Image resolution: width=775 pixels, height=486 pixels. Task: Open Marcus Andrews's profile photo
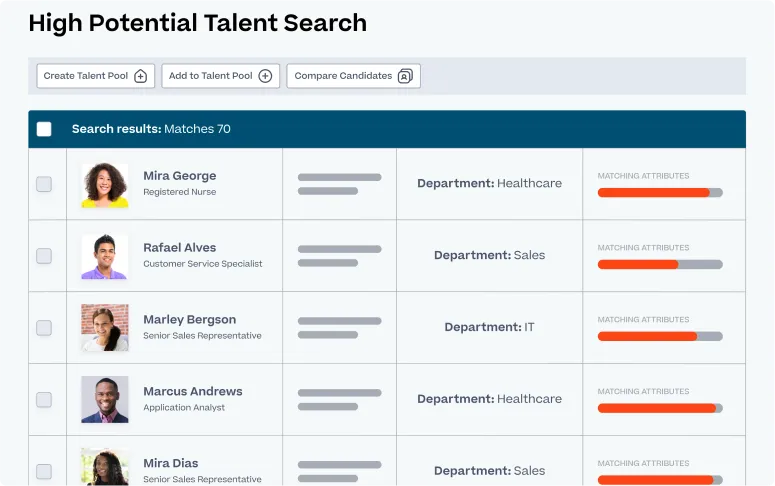pos(105,400)
